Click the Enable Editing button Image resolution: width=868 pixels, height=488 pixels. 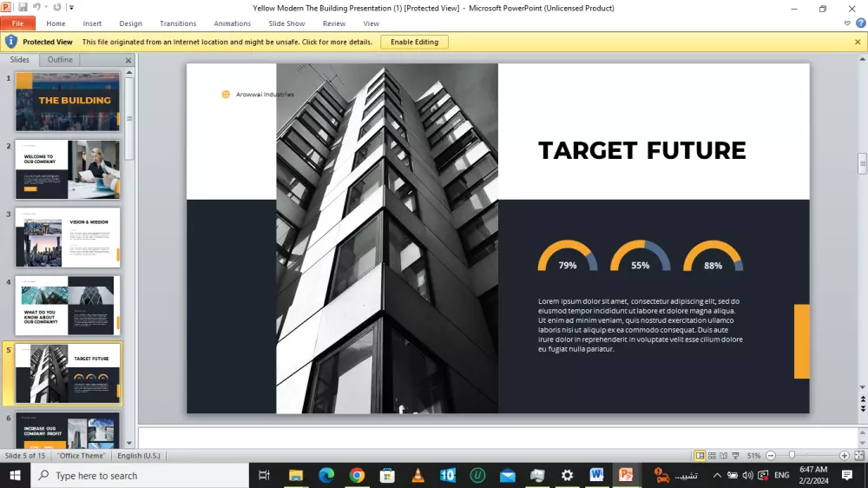(x=415, y=42)
